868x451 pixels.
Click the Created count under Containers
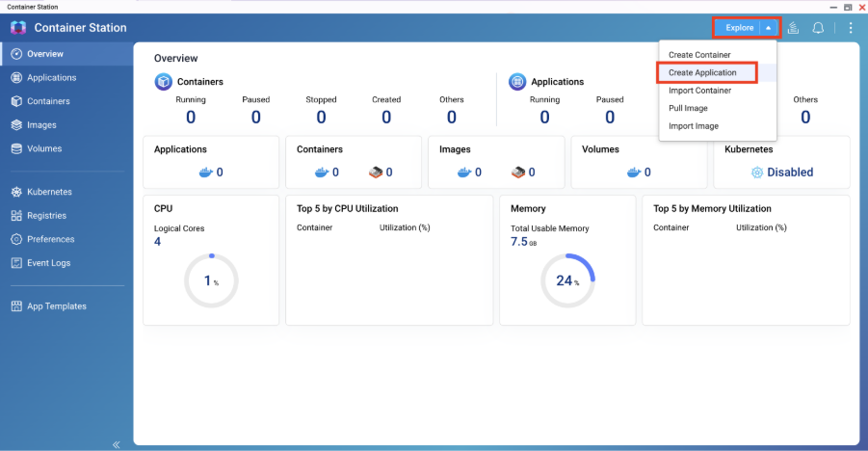click(x=386, y=118)
